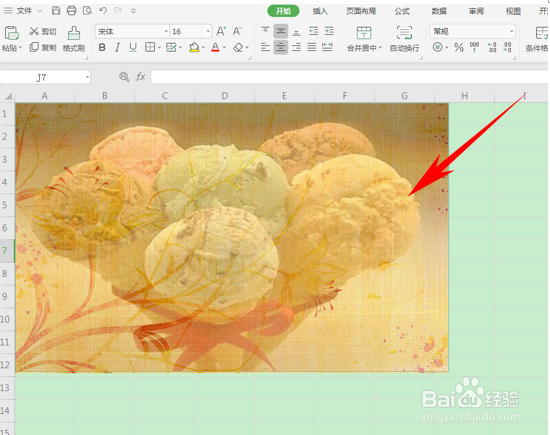Open font size dropdown 16

tap(208, 32)
